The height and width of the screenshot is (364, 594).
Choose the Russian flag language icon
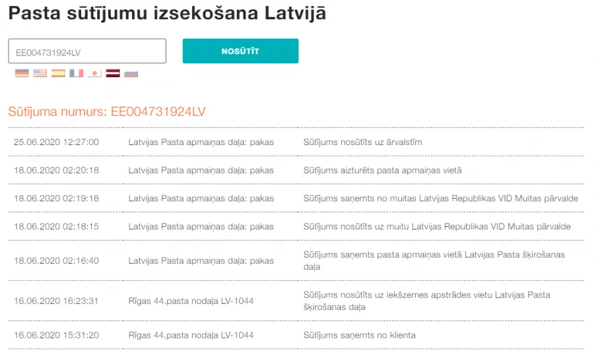pos(131,73)
